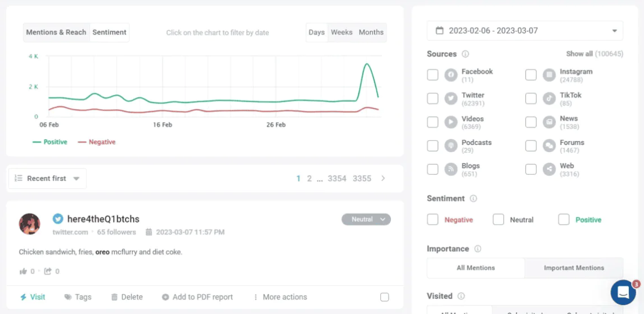The height and width of the screenshot is (314, 644).
Task: Click Show all sources link
Action: [579, 54]
